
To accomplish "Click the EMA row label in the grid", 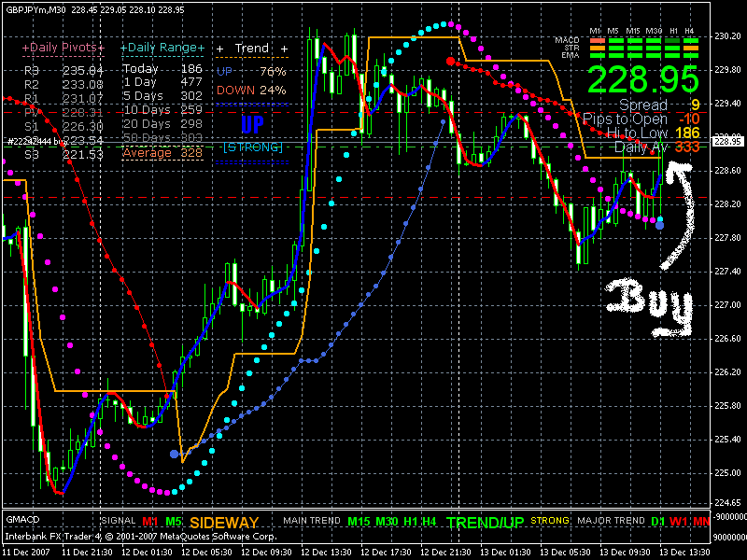I will click(571, 55).
